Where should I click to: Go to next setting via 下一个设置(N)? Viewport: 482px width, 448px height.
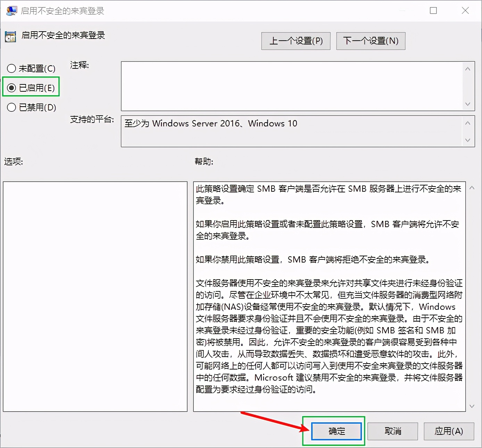371,41
